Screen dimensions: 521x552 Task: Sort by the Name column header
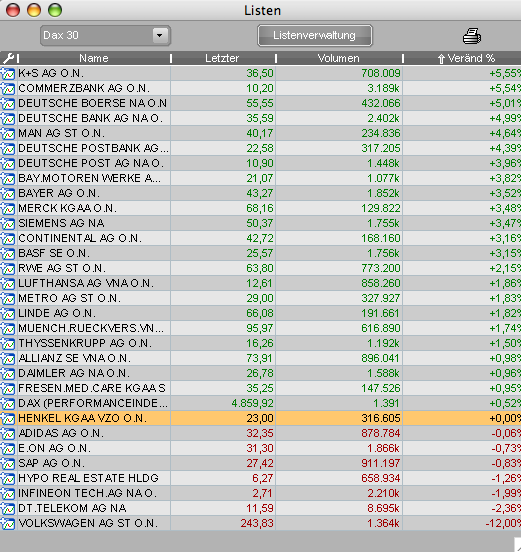click(94, 58)
